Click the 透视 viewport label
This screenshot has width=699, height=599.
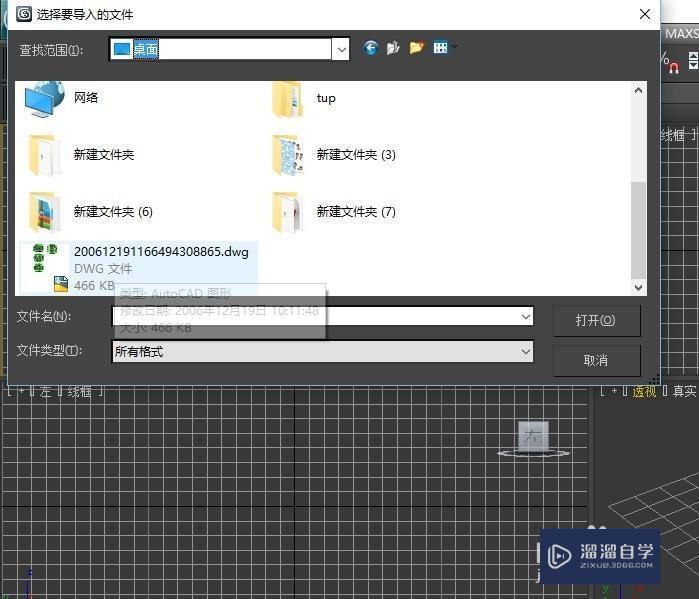tap(644, 391)
